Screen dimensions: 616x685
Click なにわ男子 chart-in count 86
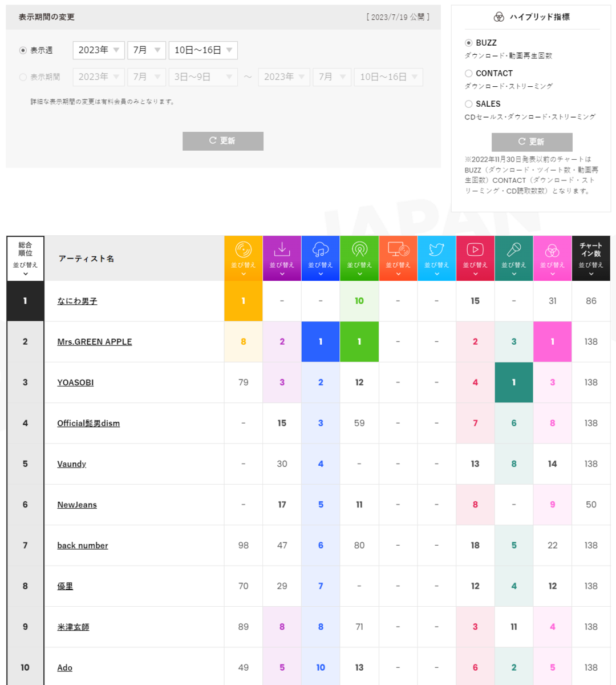pyautogui.click(x=591, y=301)
